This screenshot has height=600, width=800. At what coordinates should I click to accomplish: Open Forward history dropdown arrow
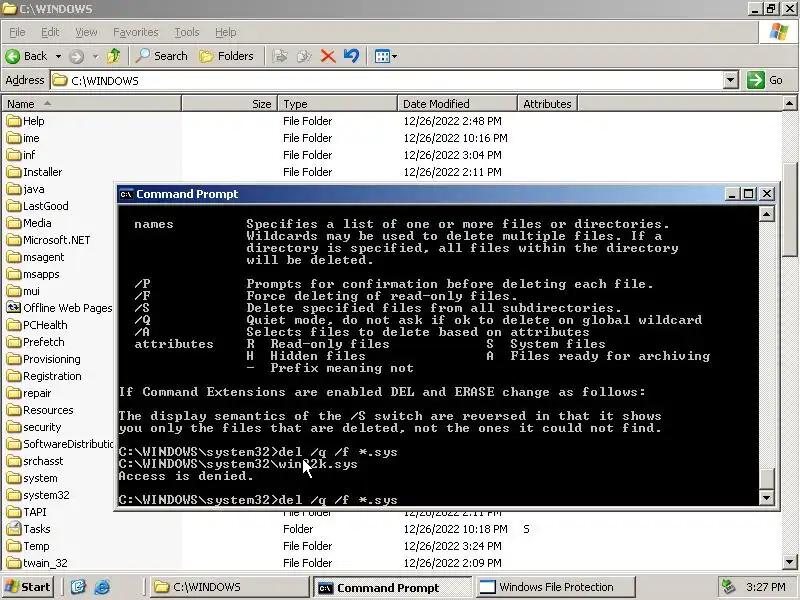(95, 56)
